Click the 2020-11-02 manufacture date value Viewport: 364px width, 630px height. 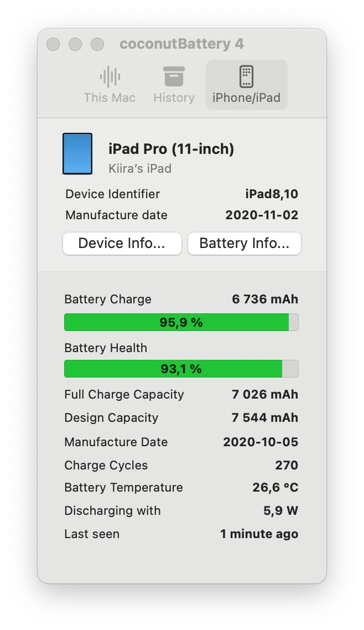click(x=262, y=215)
